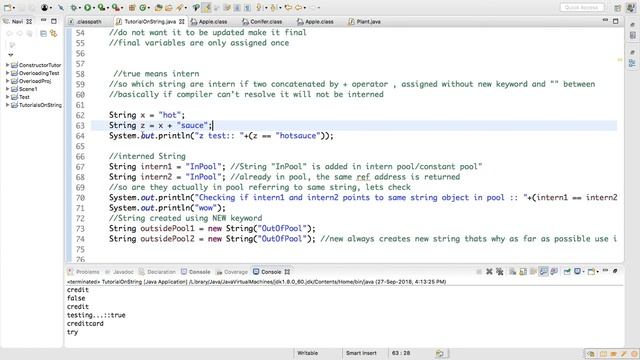Click Remove Launch X icon in Console
This screenshot has height=360, width=640.
click(x=489, y=271)
